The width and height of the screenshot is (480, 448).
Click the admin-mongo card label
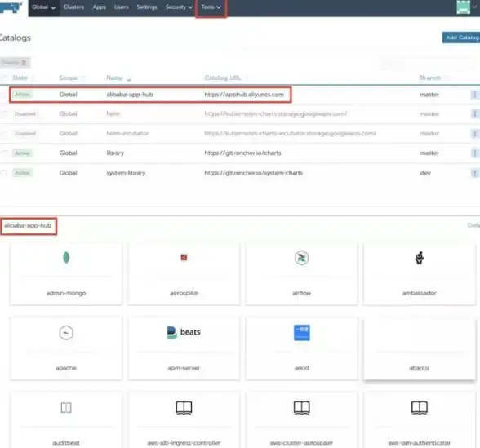click(x=66, y=293)
